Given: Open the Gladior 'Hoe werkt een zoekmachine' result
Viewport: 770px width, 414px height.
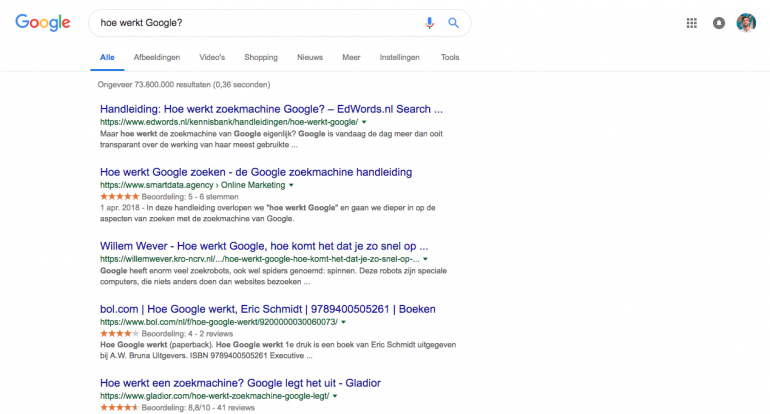Looking at the screenshot, I should pos(240,383).
